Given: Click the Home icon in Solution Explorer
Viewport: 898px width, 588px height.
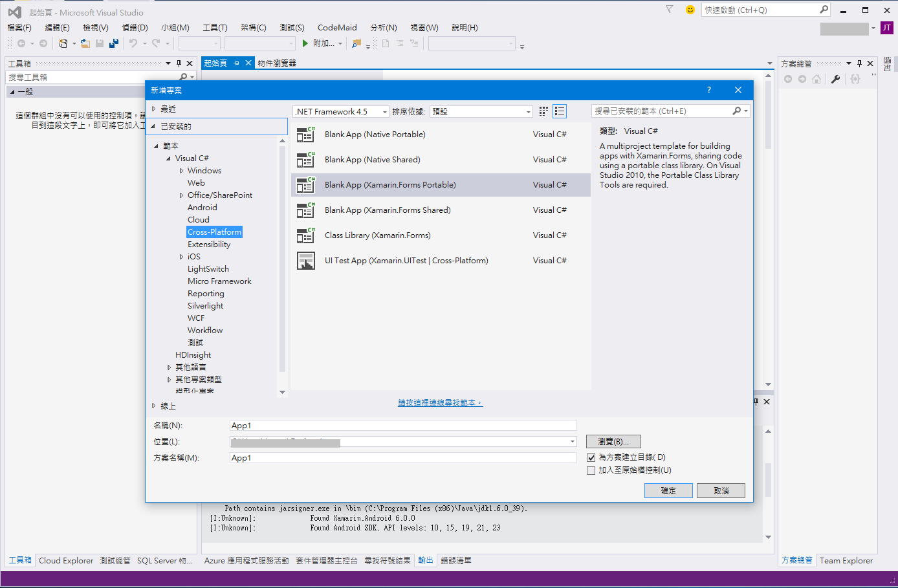Looking at the screenshot, I should tap(816, 79).
